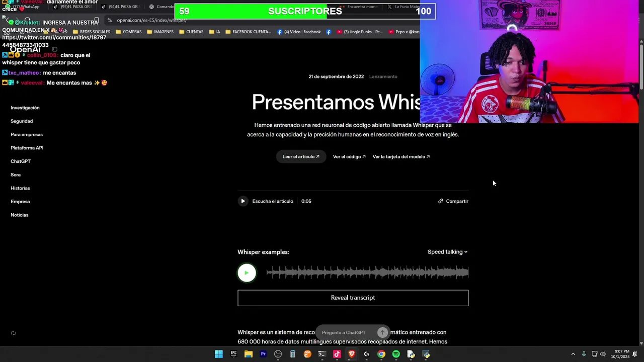The height and width of the screenshot is (362, 644).
Task: Launch Epic Games from the taskbar
Action: pos(233,354)
